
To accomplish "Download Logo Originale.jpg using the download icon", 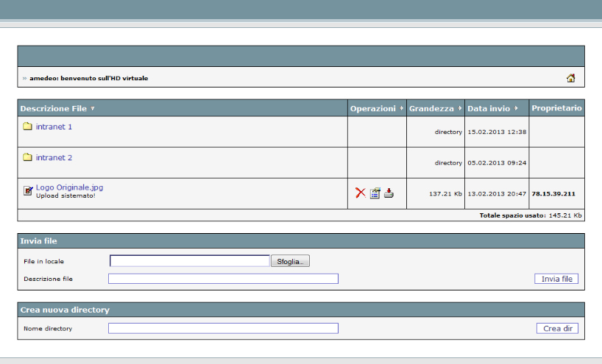I will pyautogui.click(x=389, y=193).
